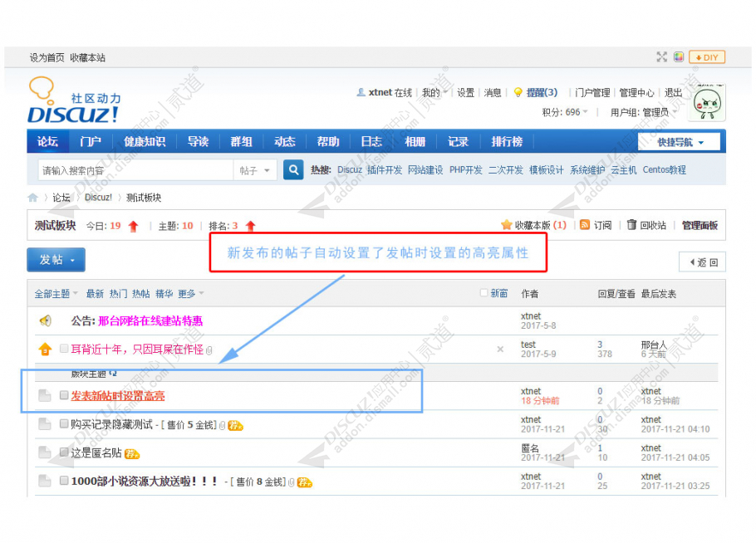Click the Discuz! logo
This screenshot has height=543, width=756.
tap(74, 100)
